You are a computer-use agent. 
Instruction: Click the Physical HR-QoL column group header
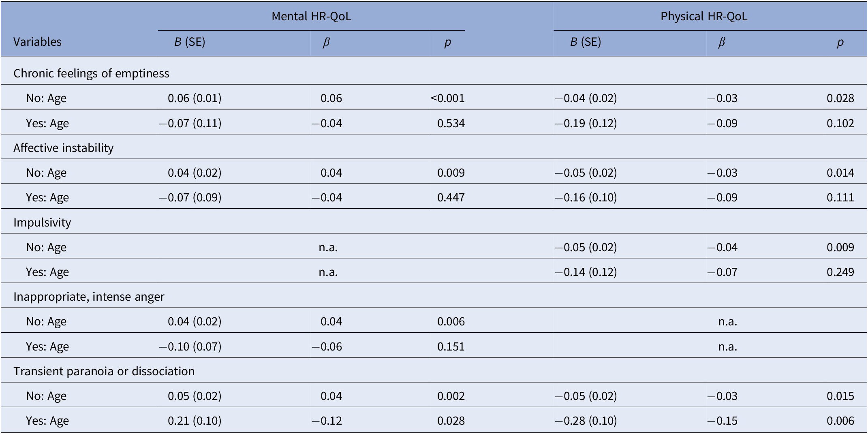(704, 16)
